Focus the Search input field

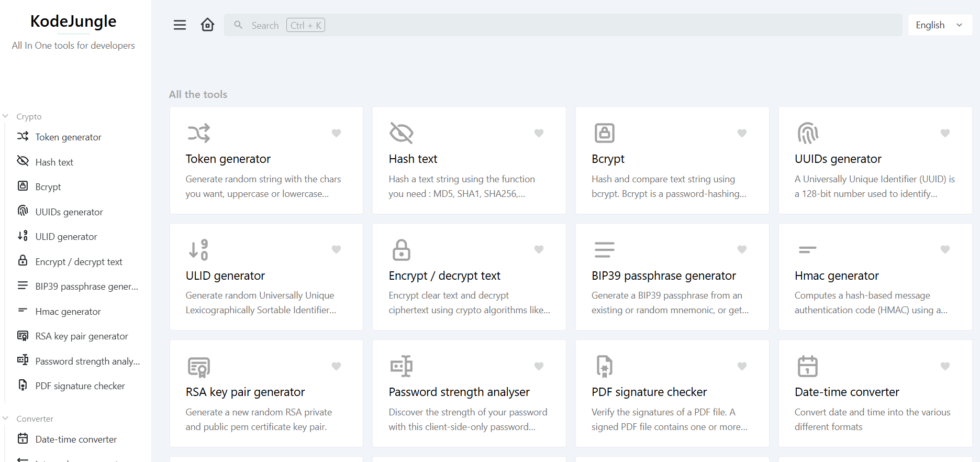[x=563, y=25]
